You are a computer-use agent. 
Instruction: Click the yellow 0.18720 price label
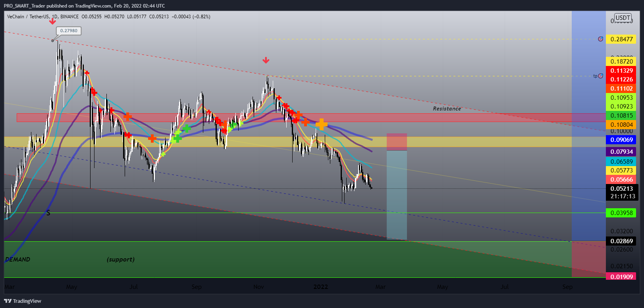click(621, 61)
